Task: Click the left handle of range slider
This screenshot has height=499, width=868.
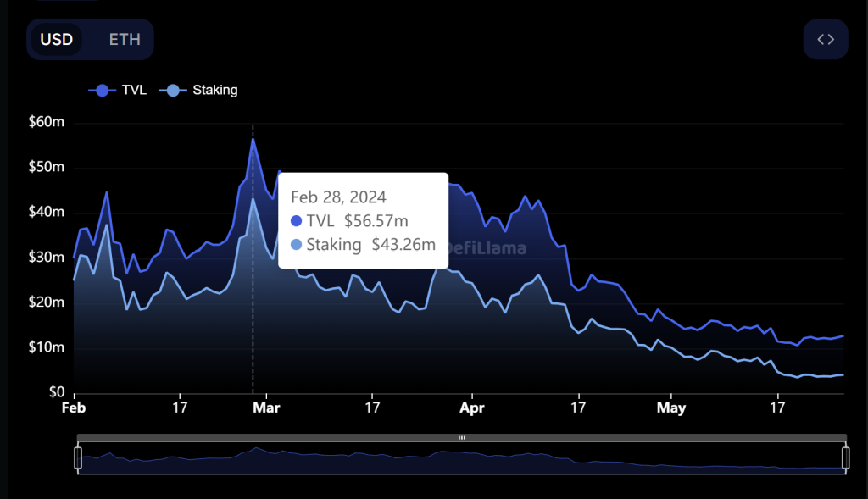Action: (78, 458)
